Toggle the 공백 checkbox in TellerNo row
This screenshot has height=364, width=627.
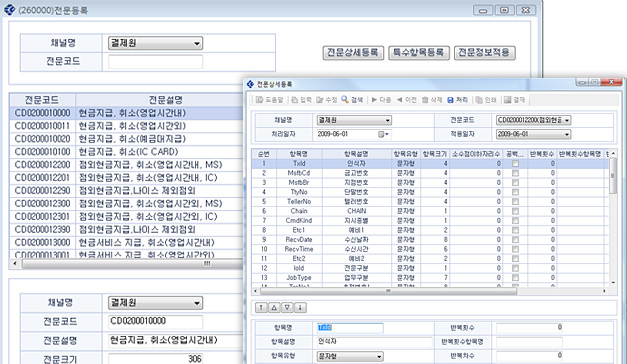(515, 202)
